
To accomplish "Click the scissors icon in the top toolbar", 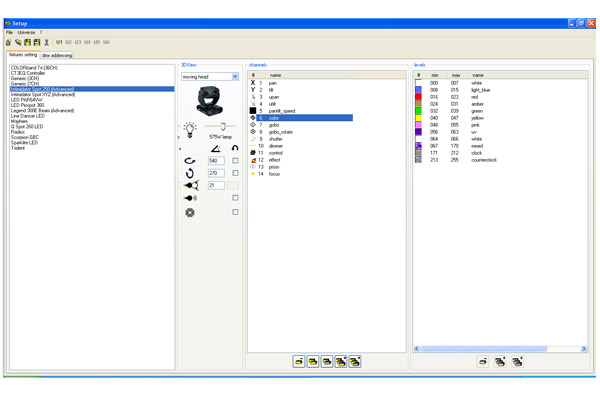I will pos(47,43).
